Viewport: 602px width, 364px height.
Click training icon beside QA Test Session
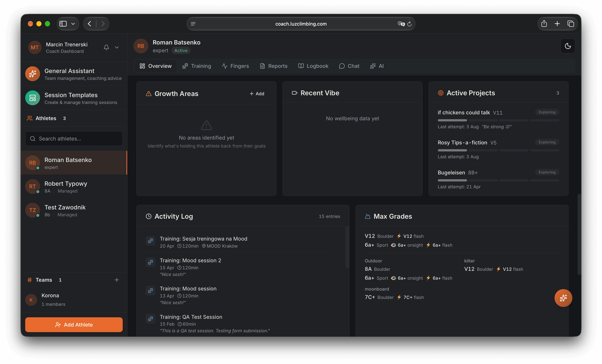[150, 319]
